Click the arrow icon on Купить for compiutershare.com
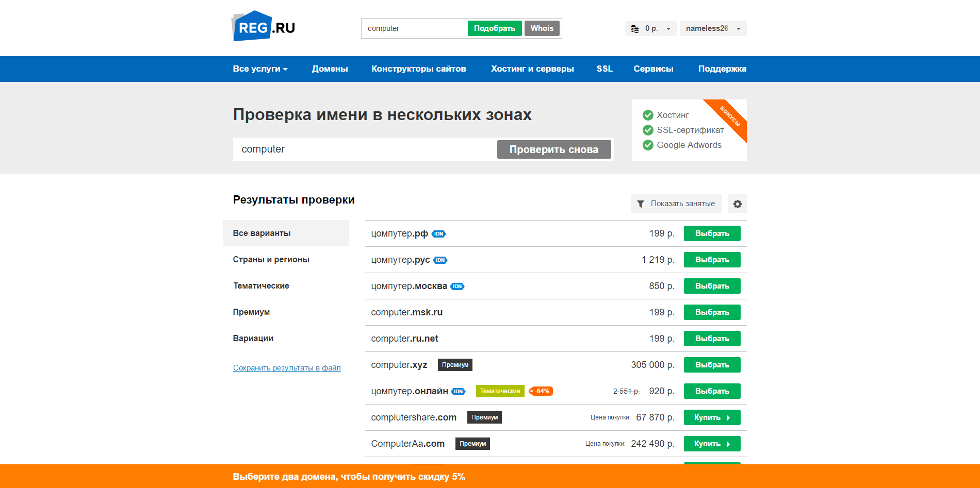This screenshot has height=488, width=980. pos(728,417)
